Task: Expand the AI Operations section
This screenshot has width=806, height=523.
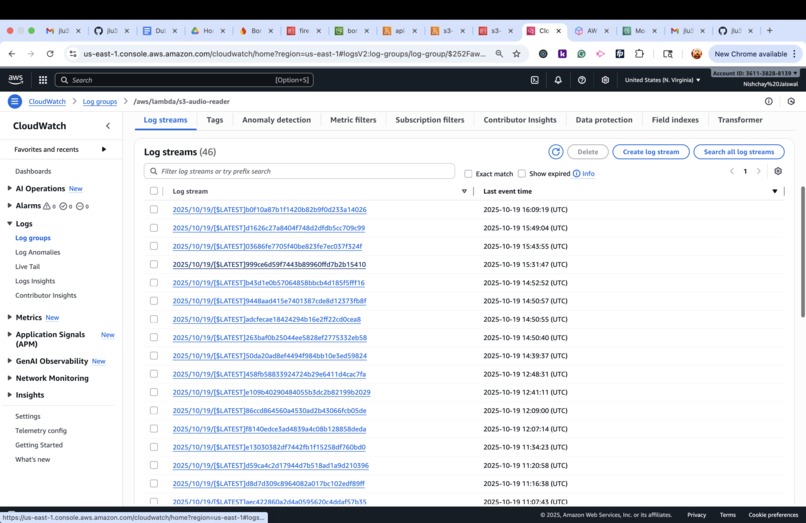Action: coord(9,188)
